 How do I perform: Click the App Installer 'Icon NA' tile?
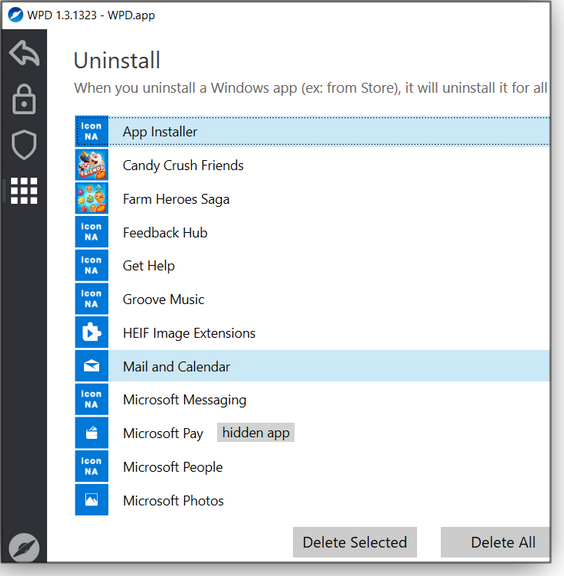pyautogui.click(x=92, y=131)
